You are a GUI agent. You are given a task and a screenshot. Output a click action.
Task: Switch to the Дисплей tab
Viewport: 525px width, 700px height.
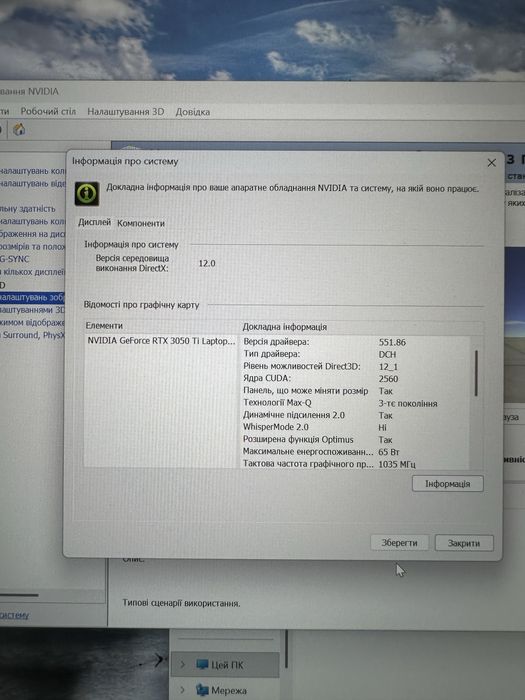94,222
